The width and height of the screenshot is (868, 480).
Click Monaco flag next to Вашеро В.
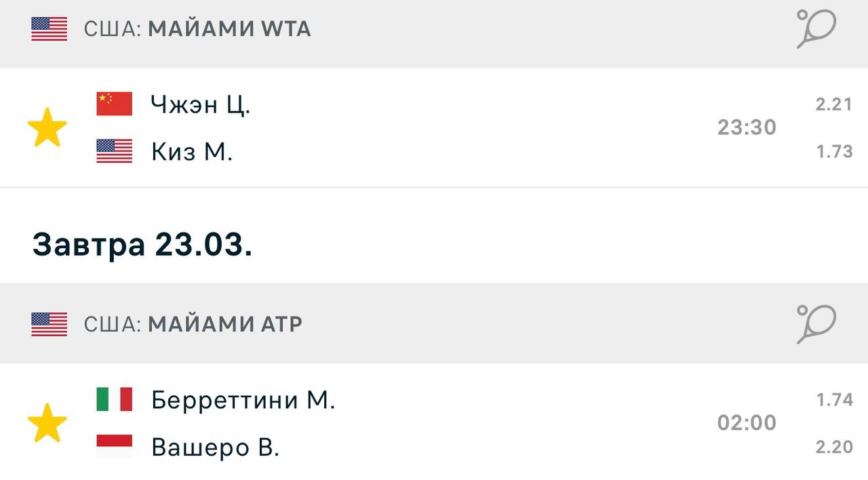114,447
